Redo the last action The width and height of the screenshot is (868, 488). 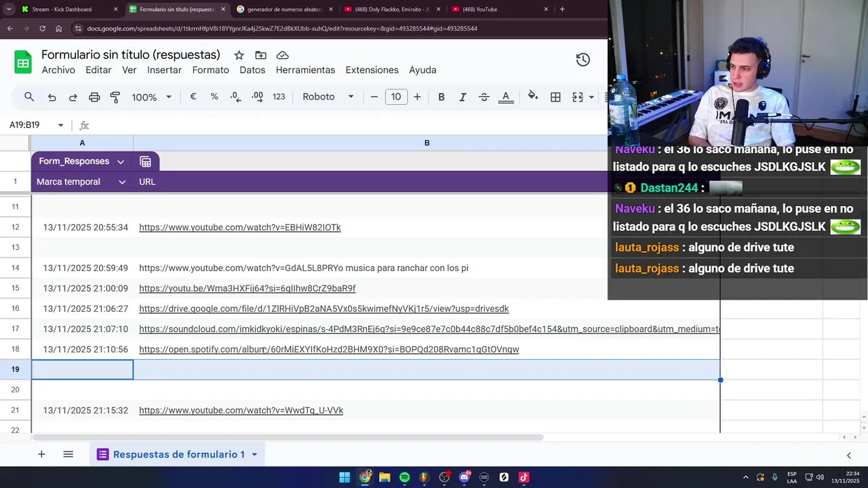click(x=73, y=97)
